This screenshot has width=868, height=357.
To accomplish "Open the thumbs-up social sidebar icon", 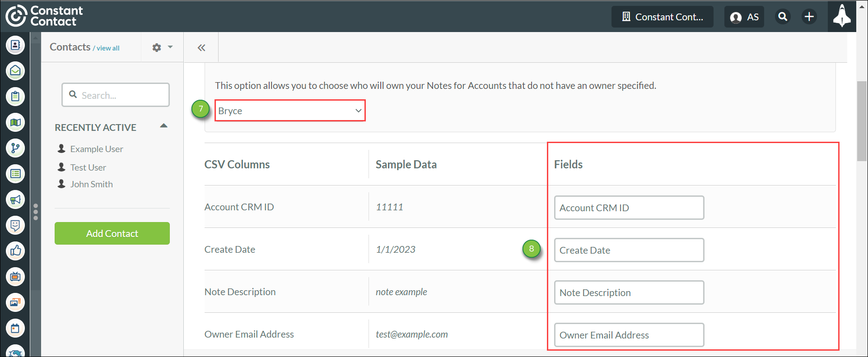I will pyautogui.click(x=15, y=251).
